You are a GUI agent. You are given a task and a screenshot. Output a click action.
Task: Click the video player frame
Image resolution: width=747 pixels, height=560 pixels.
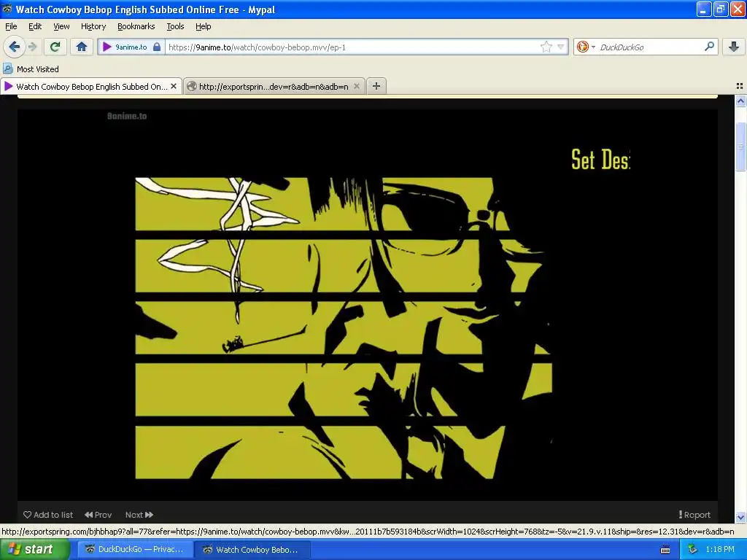[x=368, y=305]
